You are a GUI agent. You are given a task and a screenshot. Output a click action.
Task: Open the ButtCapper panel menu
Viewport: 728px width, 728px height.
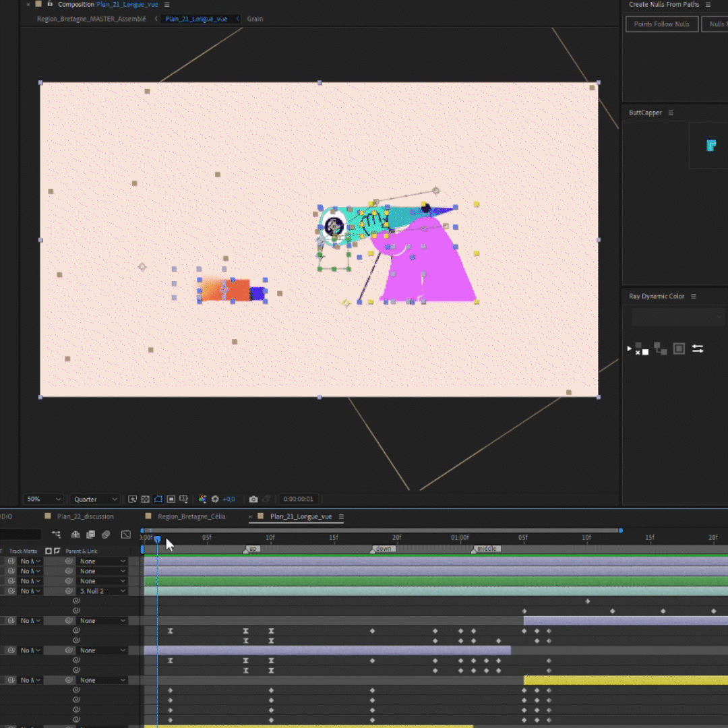point(671,113)
